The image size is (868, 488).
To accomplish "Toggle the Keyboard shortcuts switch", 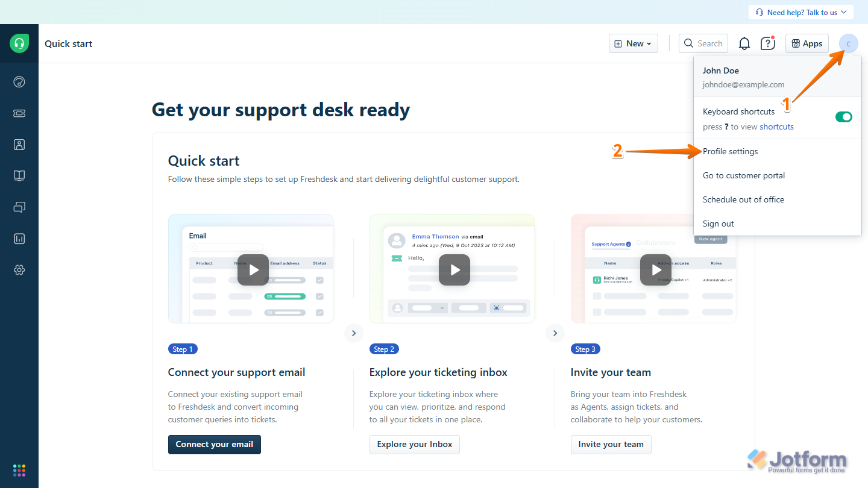I will pos(843,117).
